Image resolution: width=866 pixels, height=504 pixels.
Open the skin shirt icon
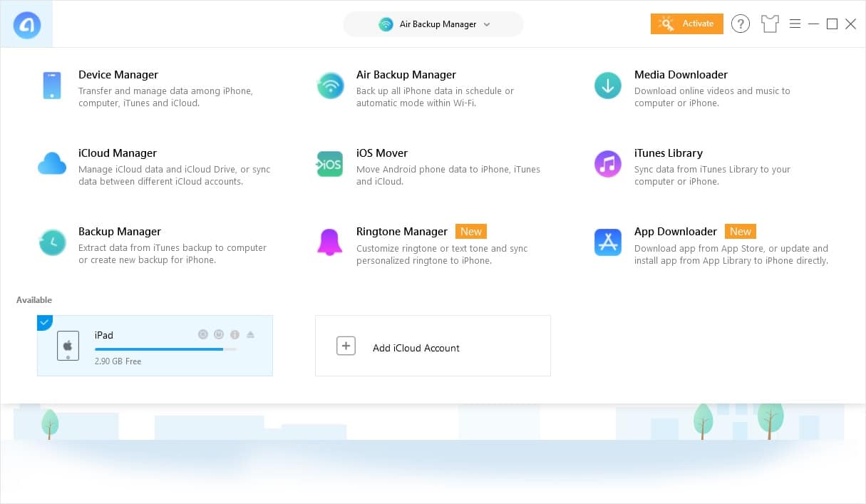[770, 24]
